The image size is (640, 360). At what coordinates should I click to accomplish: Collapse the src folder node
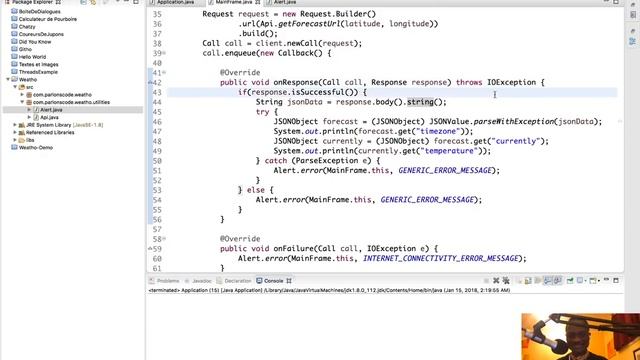pos(15,87)
